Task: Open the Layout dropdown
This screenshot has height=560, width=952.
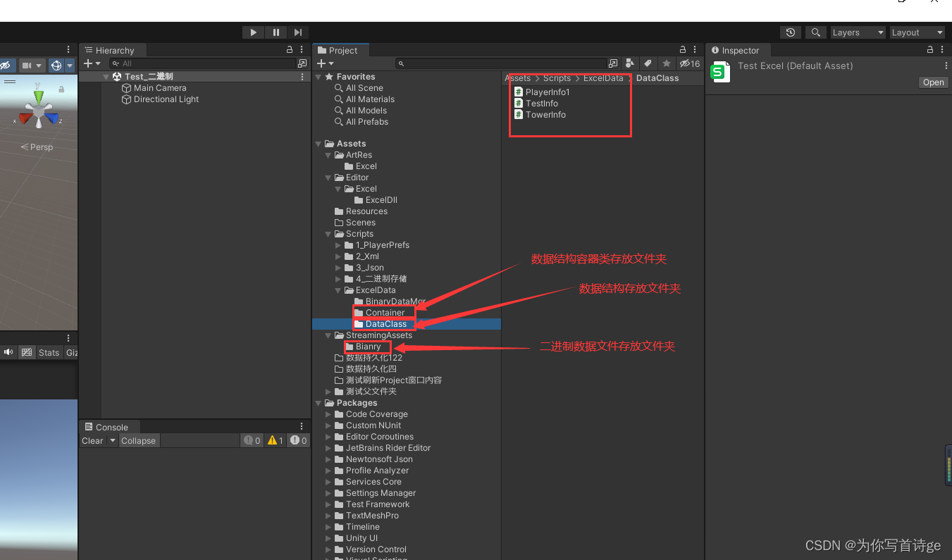Action: point(917,32)
